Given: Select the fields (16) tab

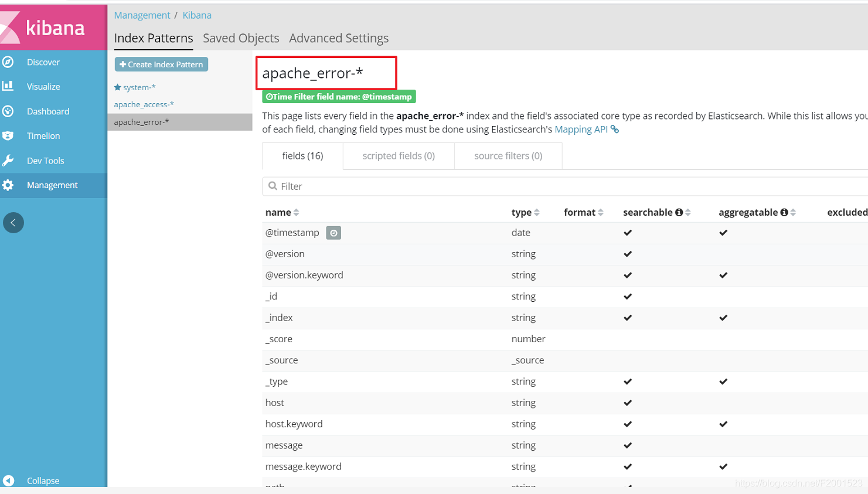Looking at the screenshot, I should pyautogui.click(x=302, y=156).
